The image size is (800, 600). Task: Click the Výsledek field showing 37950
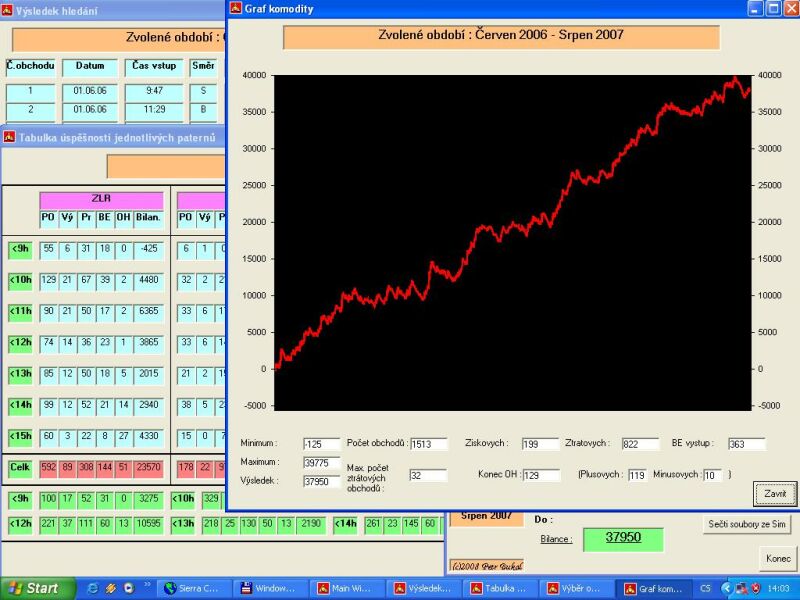(x=321, y=482)
